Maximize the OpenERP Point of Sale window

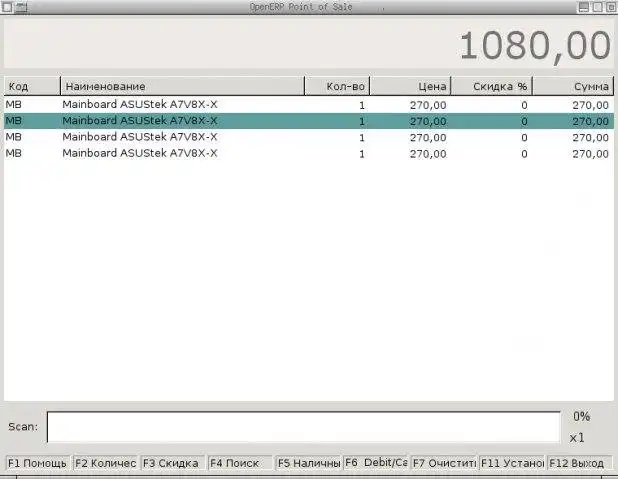click(598, 7)
